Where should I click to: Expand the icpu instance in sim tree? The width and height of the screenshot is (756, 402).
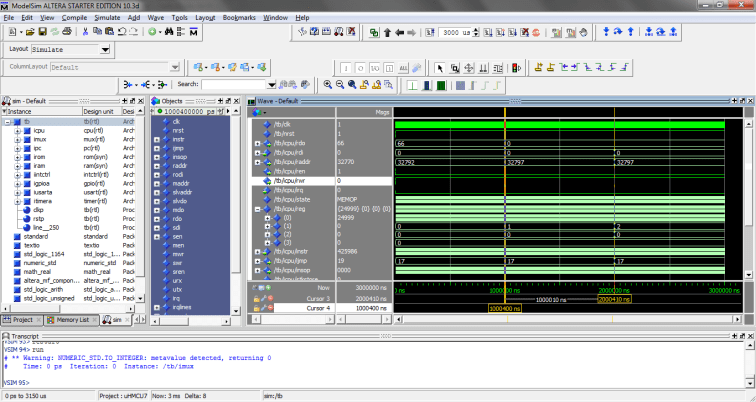[x=17, y=130]
